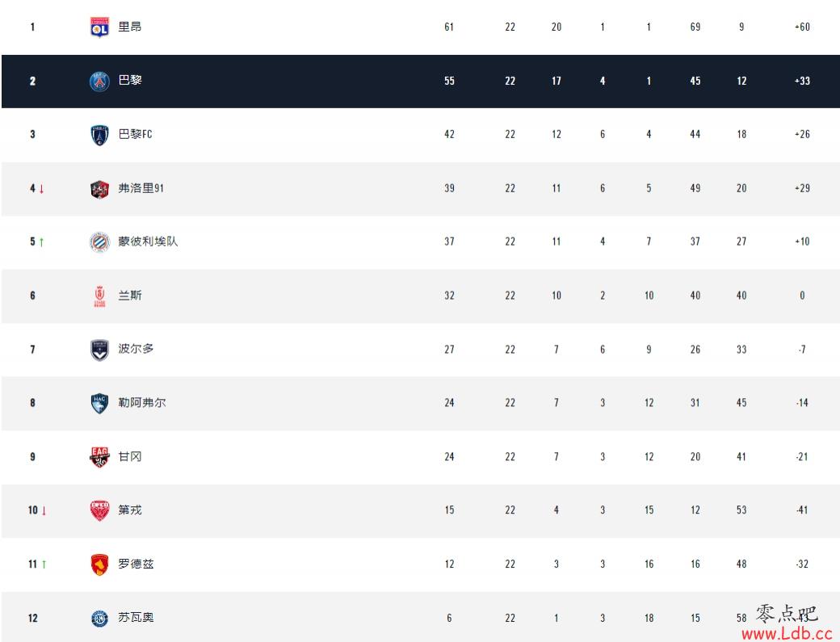Click the Lyon OL club crest
840x642 pixels.
[x=99, y=27]
